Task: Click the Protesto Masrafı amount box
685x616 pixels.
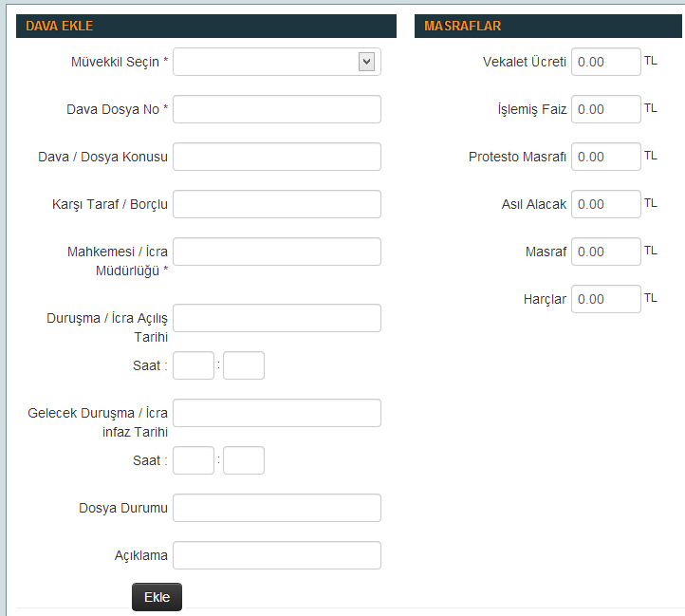Action: coord(606,157)
